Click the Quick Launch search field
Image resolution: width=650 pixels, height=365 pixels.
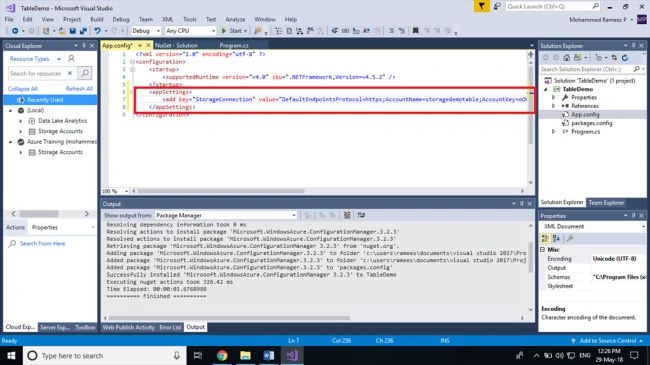tap(553, 6)
